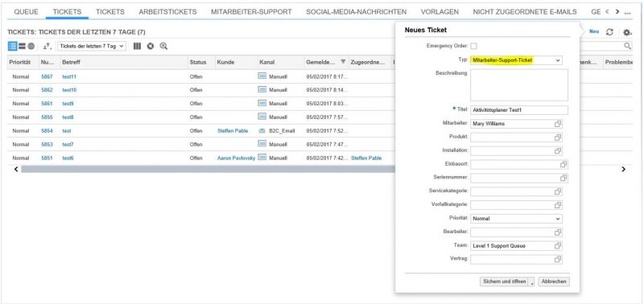Open value help for Einbauort field
Viewport: 644px width, 304px height.
[x=563, y=165]
